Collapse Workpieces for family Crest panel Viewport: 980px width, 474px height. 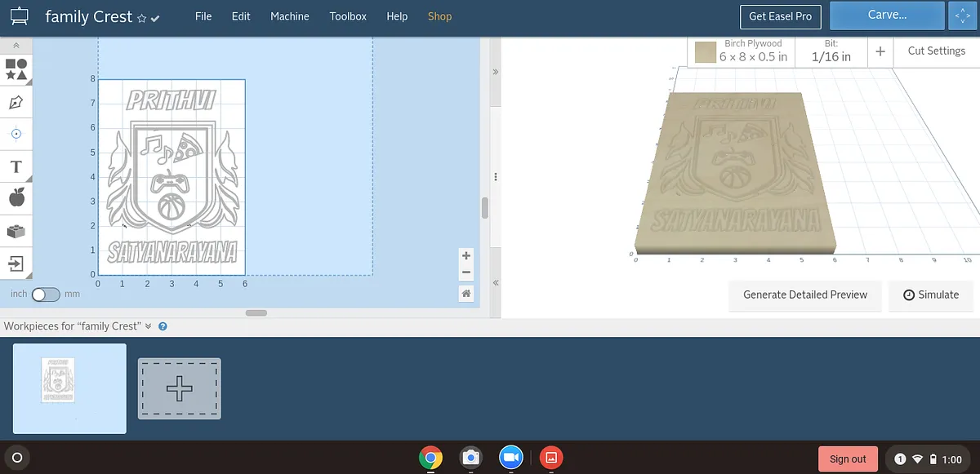[x=148, y=326]
